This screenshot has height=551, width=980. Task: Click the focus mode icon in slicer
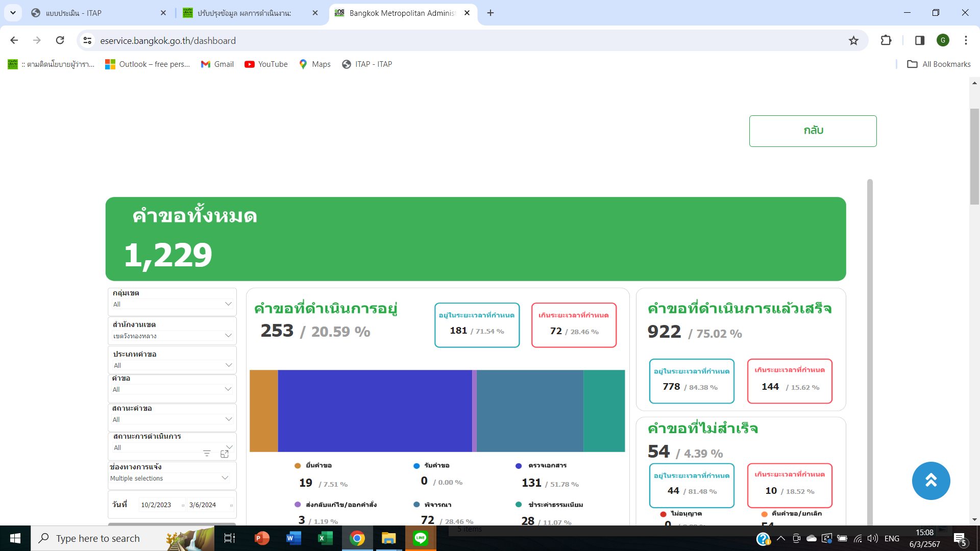[225, 454]
